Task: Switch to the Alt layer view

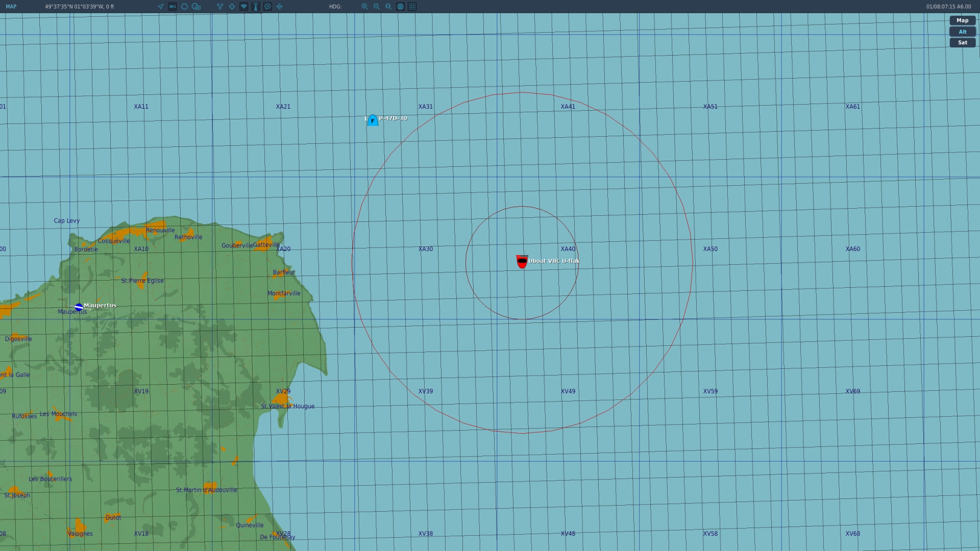Action: (962, 32)
